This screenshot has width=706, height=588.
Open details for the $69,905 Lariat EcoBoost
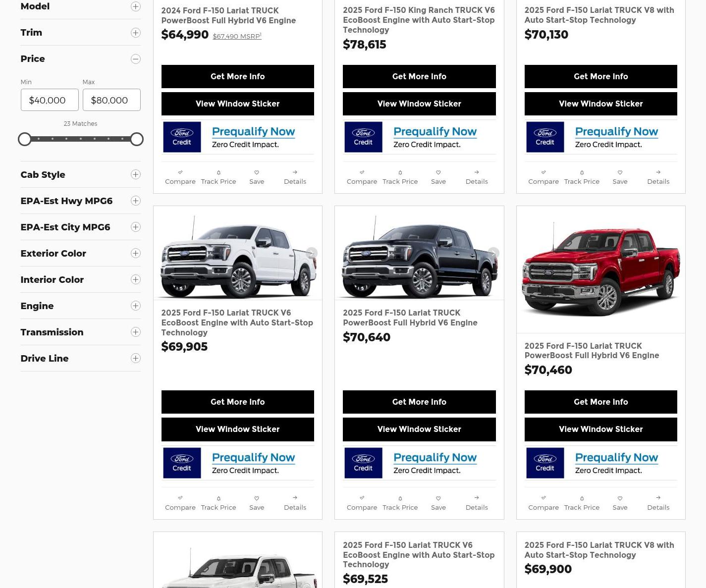tap(295, 503)
